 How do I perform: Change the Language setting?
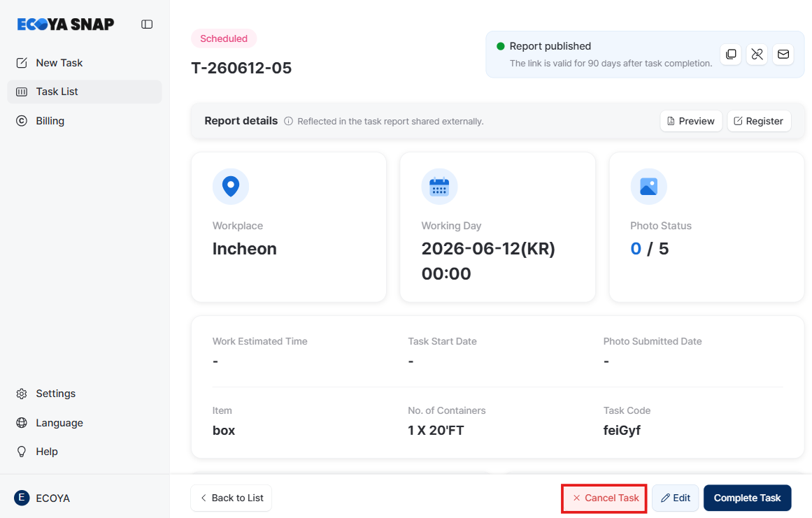(85, 423)
